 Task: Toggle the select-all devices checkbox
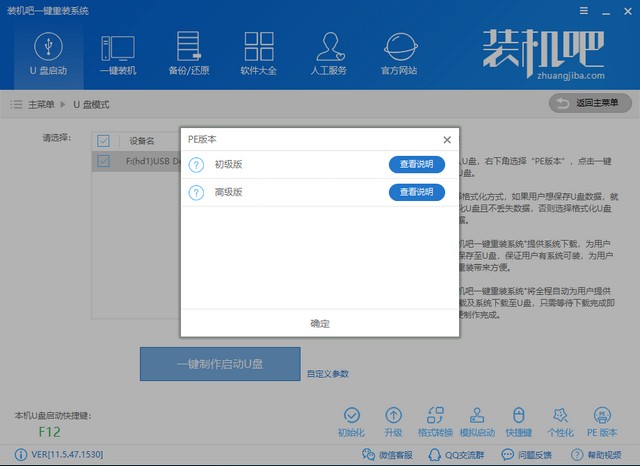point(103,141)
